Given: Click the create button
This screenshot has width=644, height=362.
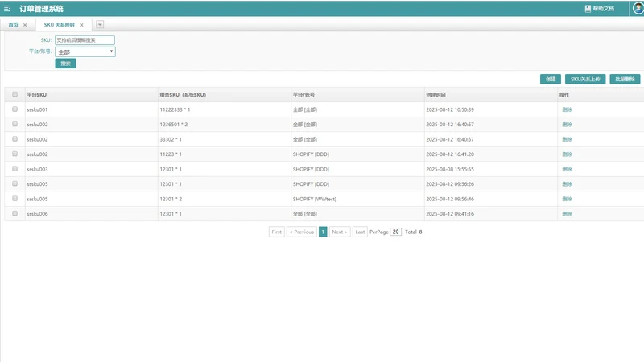Looking at the screenshot, I should click(551, 79).
